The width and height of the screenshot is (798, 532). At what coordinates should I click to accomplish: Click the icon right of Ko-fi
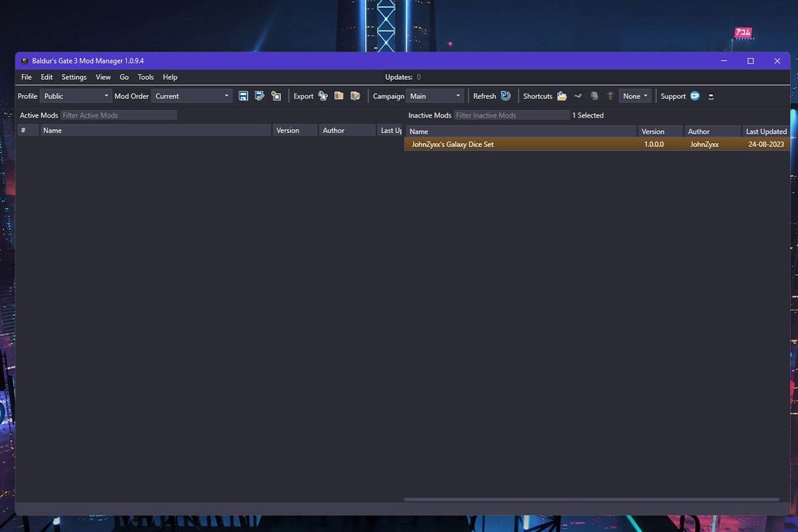pos(711,96)
